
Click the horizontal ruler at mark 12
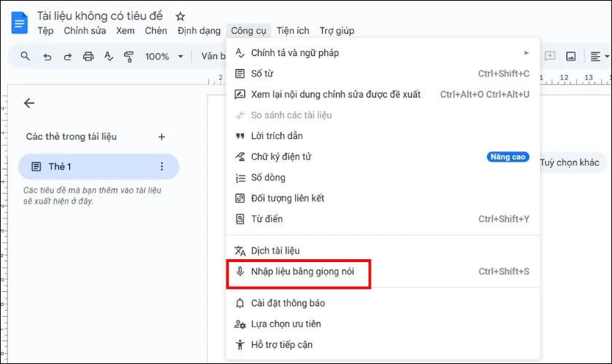[564, 78]
